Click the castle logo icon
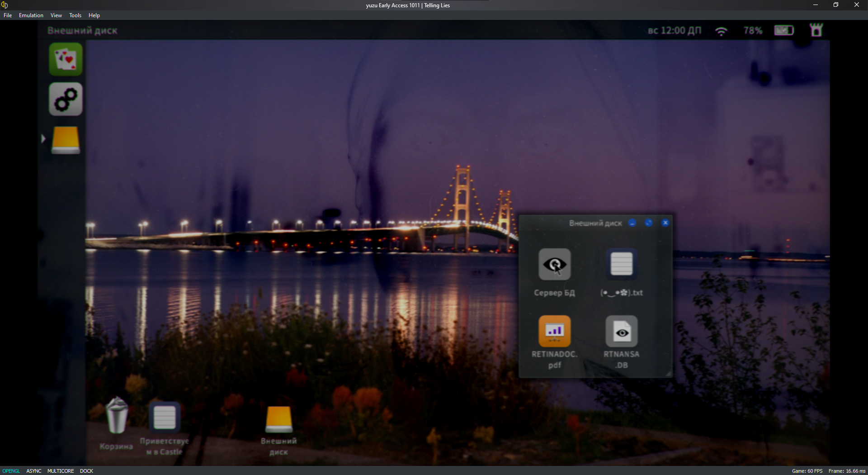The height and width of the screenshot is (475, 868). pos(816,30)
